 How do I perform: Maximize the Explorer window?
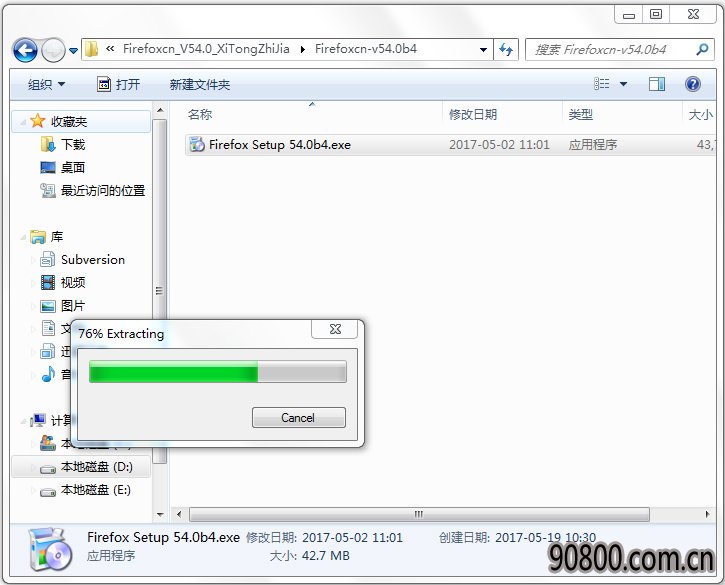pyautogui.click(x=656, y=14)
